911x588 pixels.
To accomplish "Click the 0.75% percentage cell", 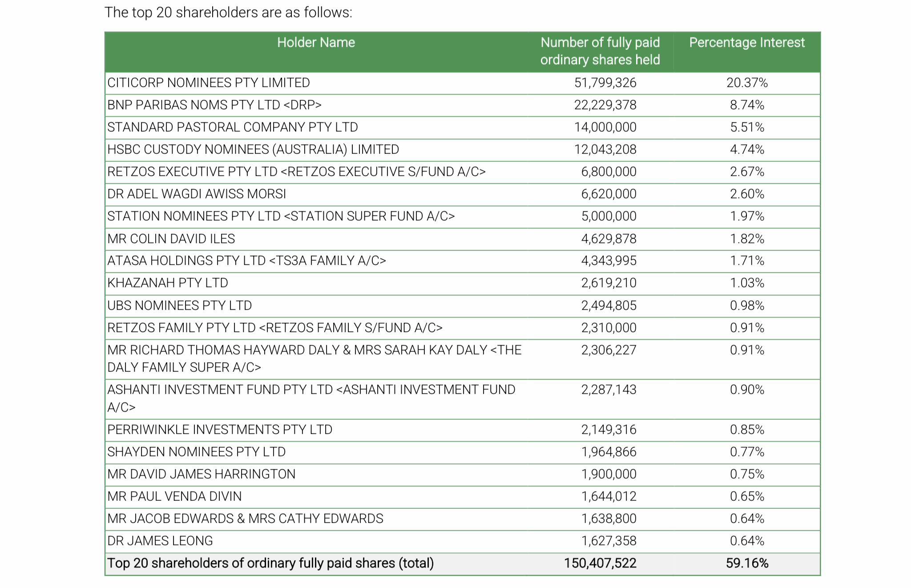I will 747,474.
